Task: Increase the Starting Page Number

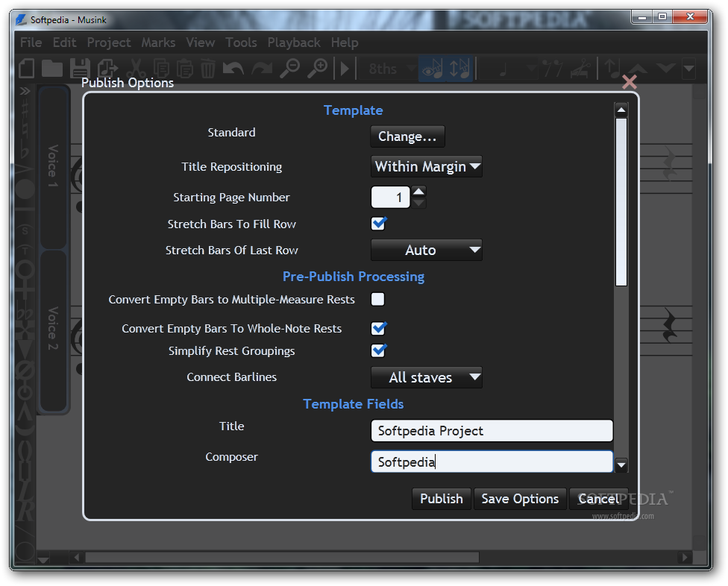Action: point(418,192)
